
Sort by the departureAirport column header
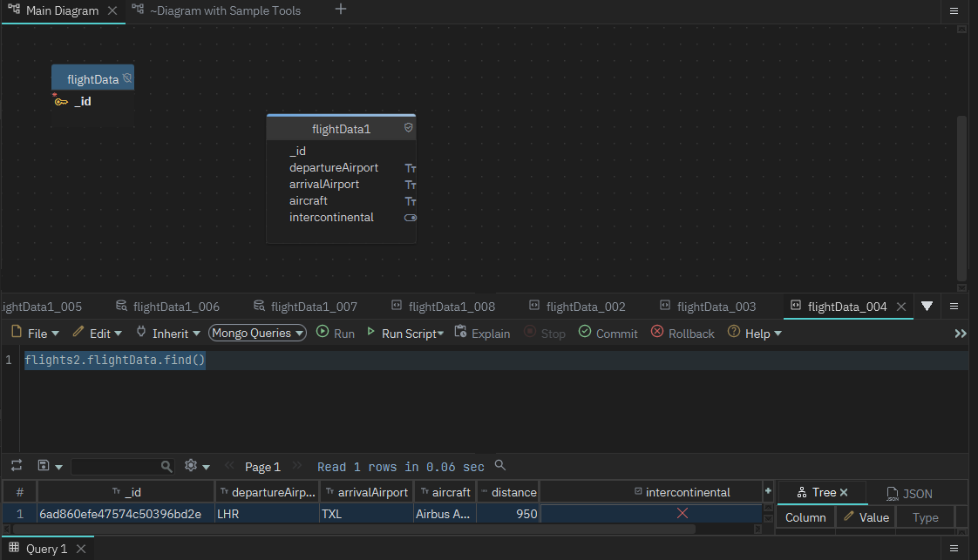267,492
